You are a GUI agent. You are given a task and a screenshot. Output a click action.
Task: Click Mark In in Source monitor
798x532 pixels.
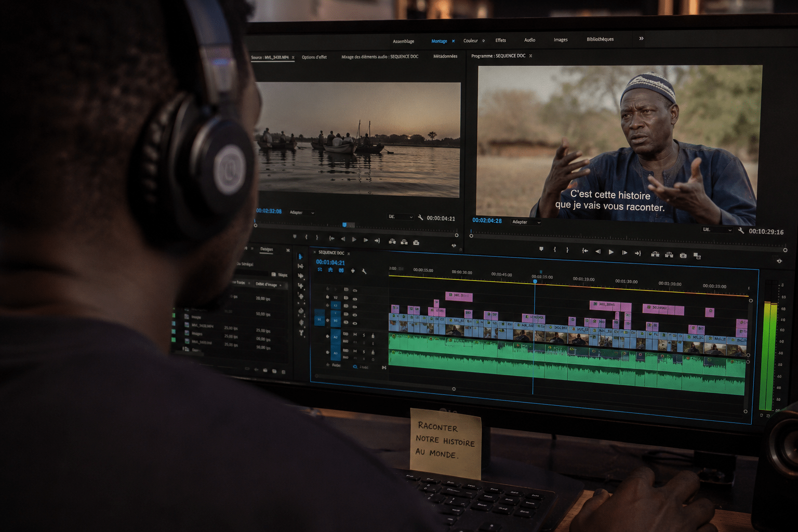(x=306, y=237)
